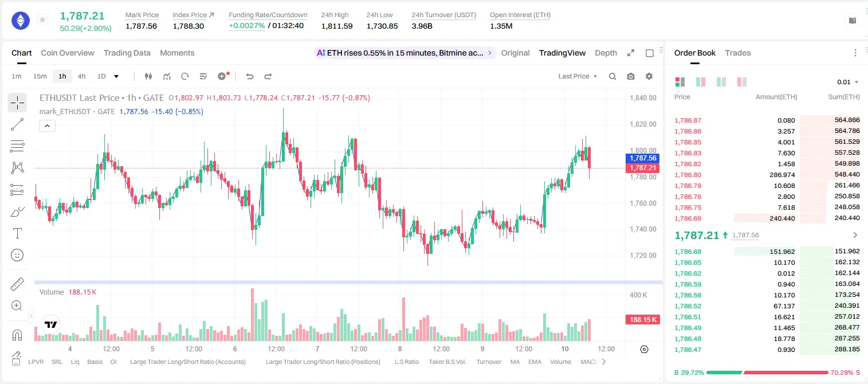Open the ETH rises 0.55% news banner
The height and width of the screenshot is (384, 868).
pyautogui.click(x=405, y=53)
